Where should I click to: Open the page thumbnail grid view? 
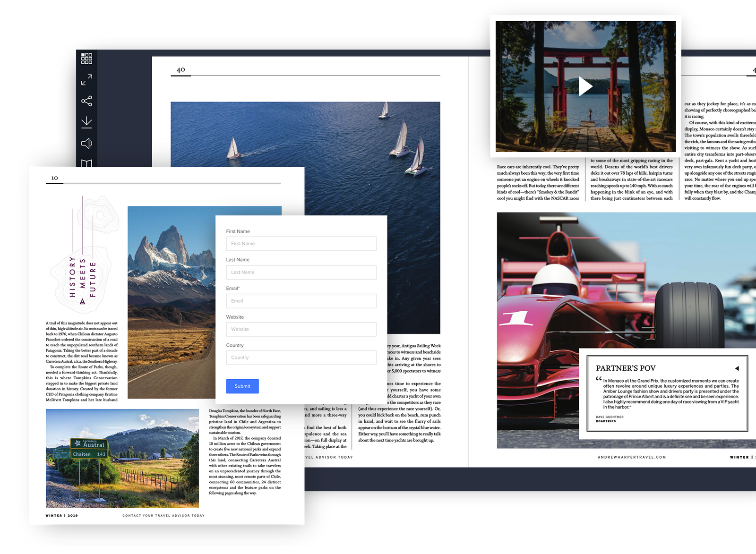click(x=86, y=58)
